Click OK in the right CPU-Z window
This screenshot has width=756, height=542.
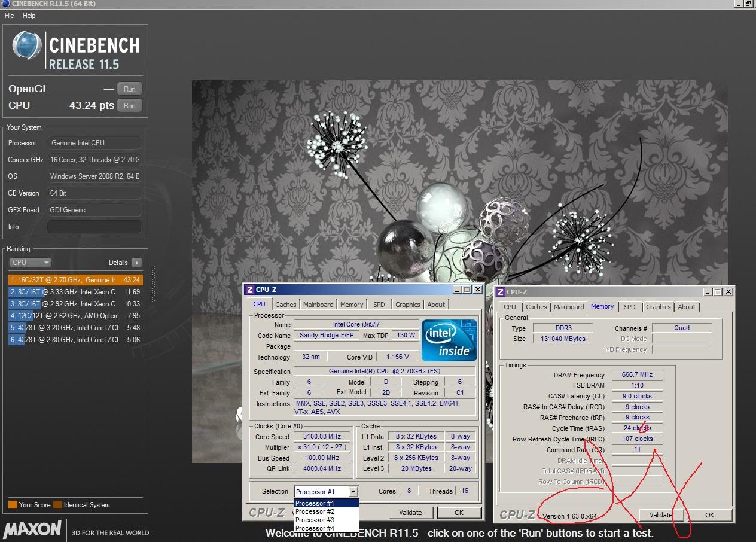(x=709, y=515)
